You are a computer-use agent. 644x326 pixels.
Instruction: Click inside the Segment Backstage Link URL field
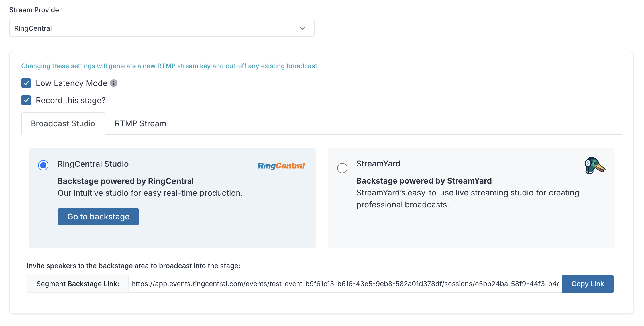pyautogui.click(x=345, y=284)
